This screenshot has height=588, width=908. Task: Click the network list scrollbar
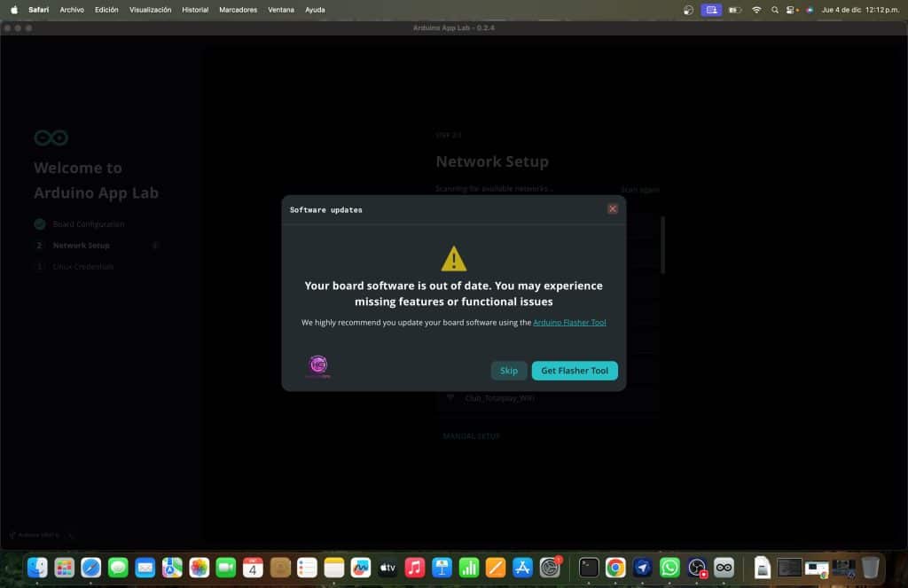[662, 245]
